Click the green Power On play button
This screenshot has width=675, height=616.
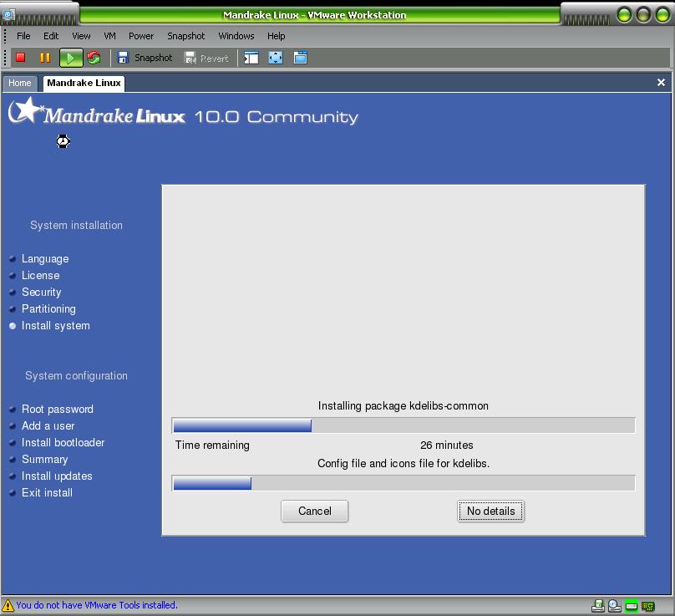71,58
